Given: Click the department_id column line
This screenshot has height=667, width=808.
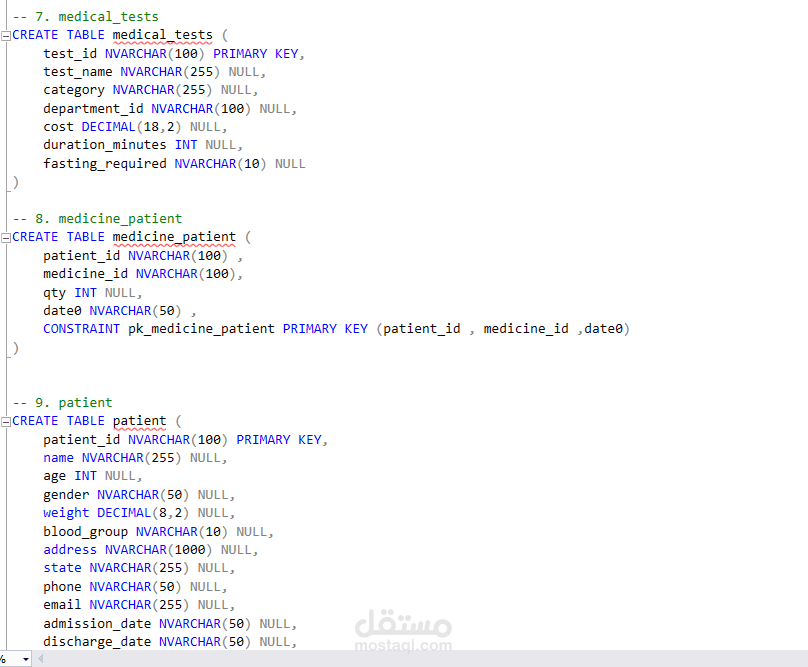Looking at the screenshot, I should click(x=170, y=109).
